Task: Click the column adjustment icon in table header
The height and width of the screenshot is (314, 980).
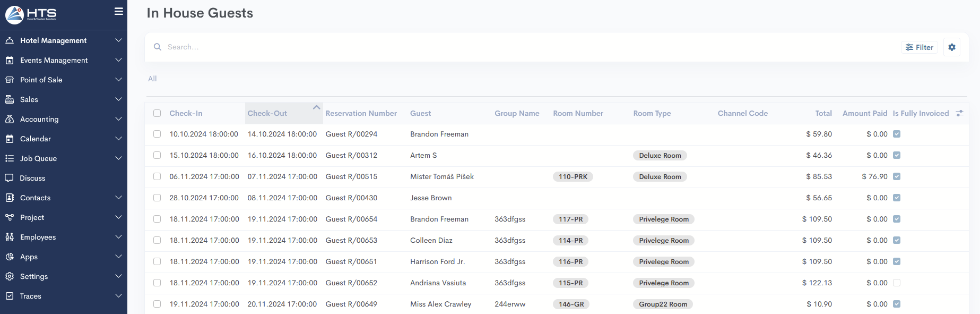Action: 959,113
